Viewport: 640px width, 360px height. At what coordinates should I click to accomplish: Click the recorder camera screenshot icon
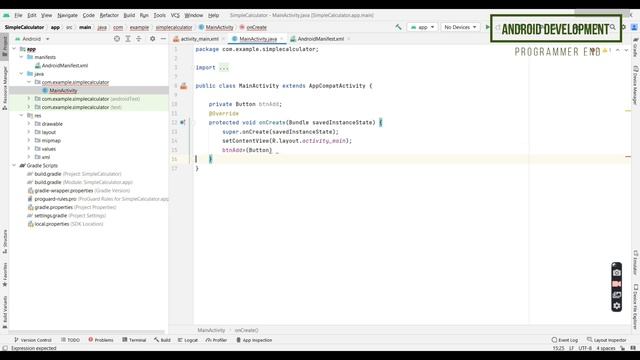coord(616,273)
